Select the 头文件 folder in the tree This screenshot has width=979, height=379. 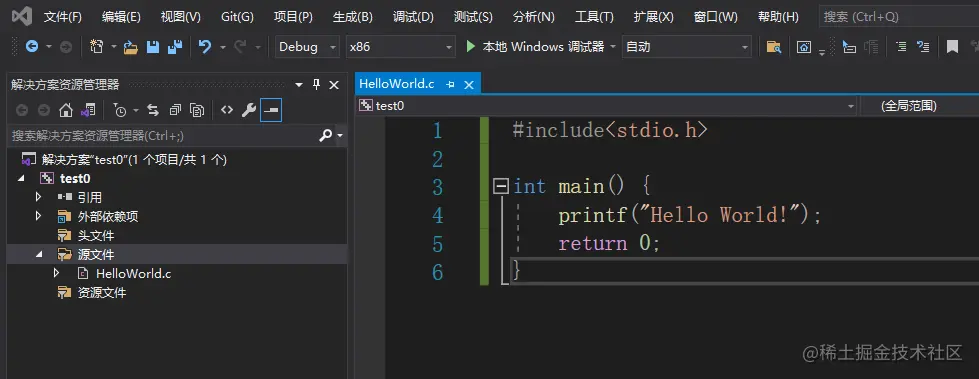pyautogui.click(x=177, y=235)
